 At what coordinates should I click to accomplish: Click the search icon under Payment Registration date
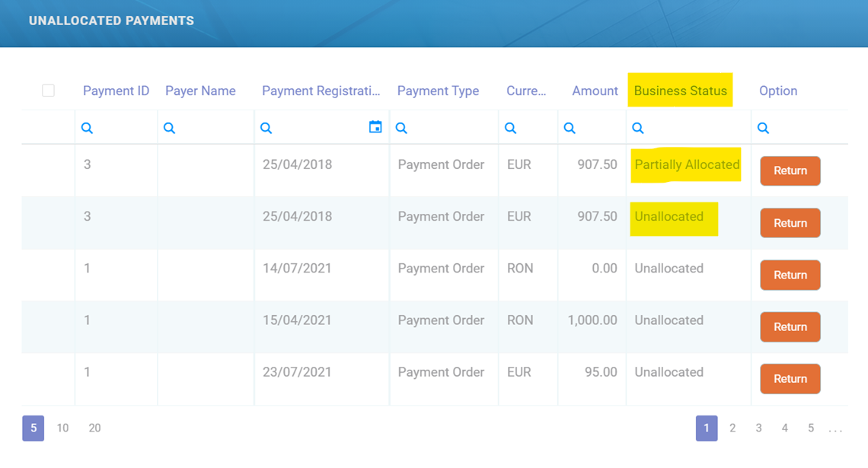[x=266, y=128]
